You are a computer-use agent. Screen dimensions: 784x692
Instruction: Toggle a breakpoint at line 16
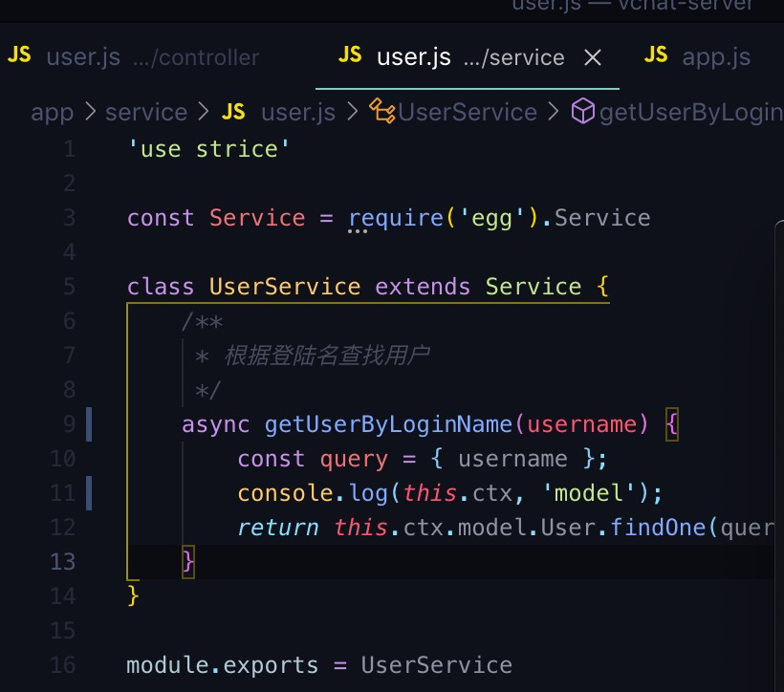click(38, 664)
